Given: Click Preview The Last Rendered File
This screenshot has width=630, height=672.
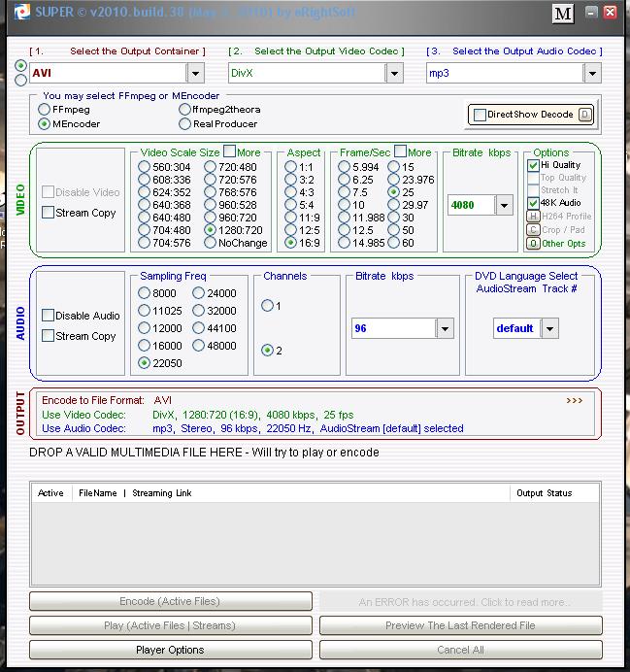Looking at the screenshot, I should (460, 625).
